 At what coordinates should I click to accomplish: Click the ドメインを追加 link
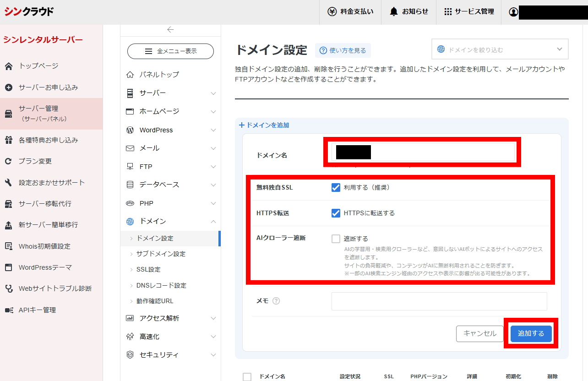[x=264, y=125]
